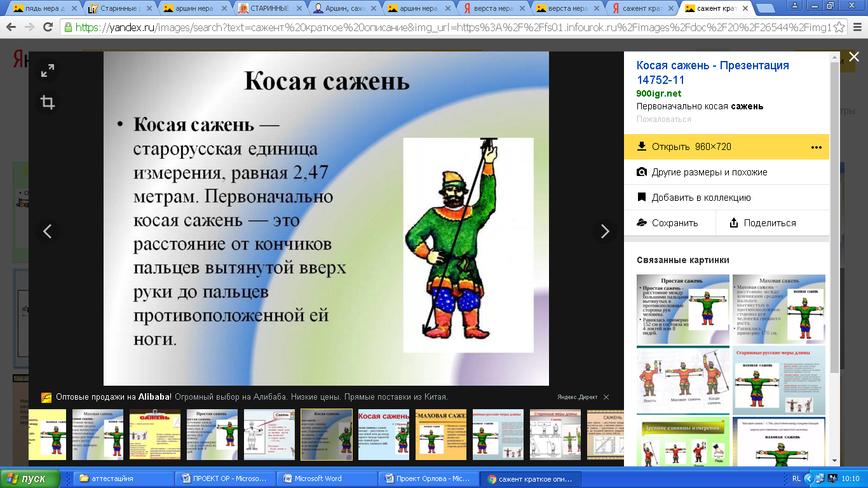
Task: Click the bookmark icon for Добавить в коллекцию
Action: (x=642, y=198)
